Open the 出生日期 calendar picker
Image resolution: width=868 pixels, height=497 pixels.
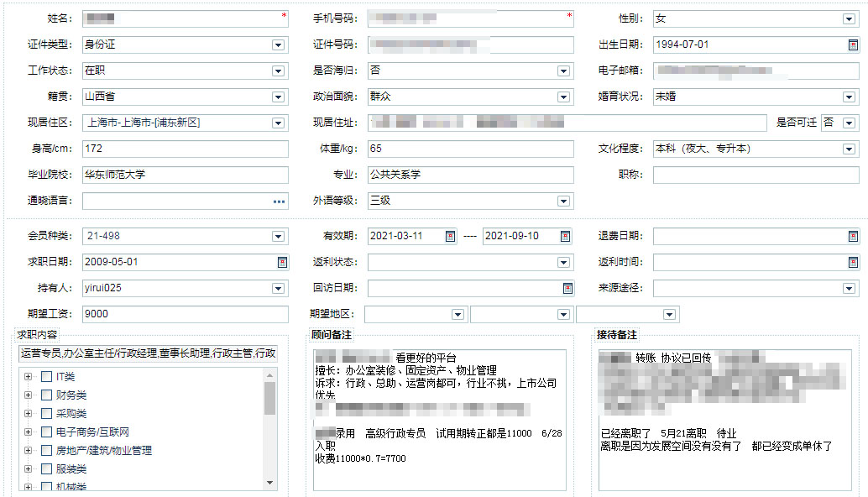(853, 44)
